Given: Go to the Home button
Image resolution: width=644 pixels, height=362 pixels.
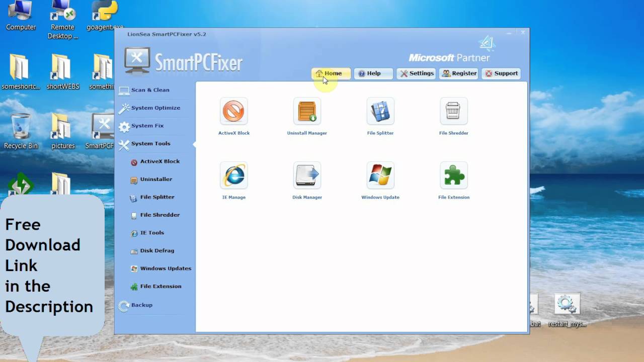Looking at the screenshot, I should (331, 73).
